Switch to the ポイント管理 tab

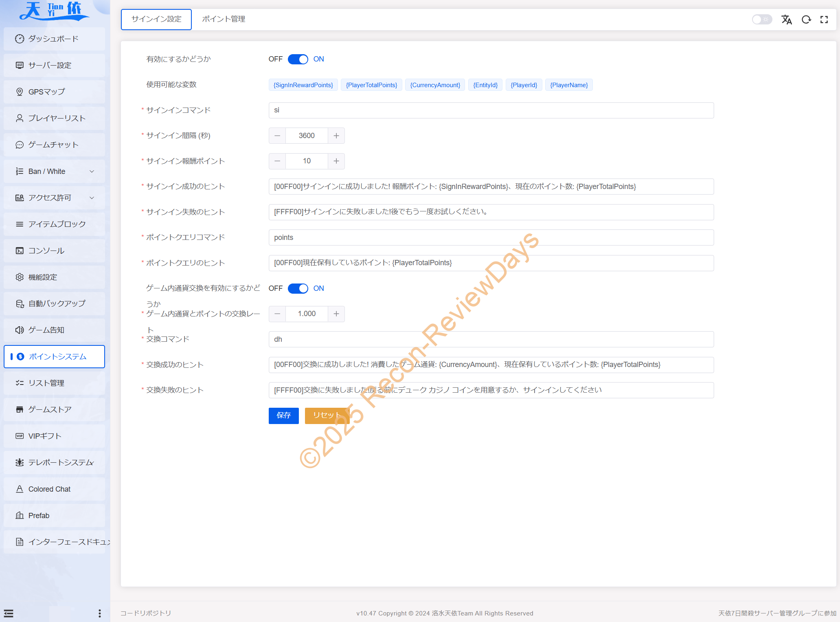[x=224, y=19]
